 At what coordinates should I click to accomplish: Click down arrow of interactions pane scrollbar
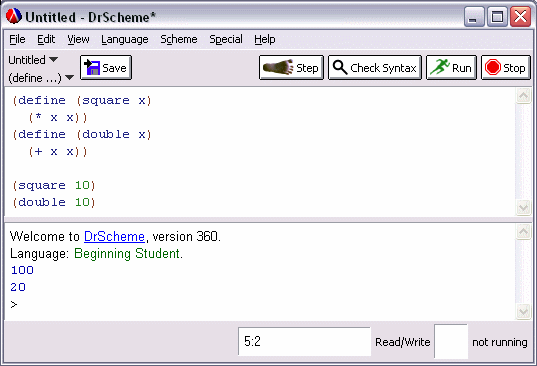523,312
